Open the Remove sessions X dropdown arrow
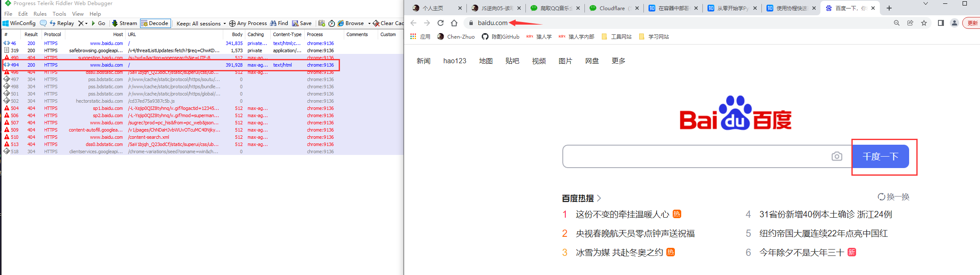This screenshot has height=275, width=980. pos(86,23)
